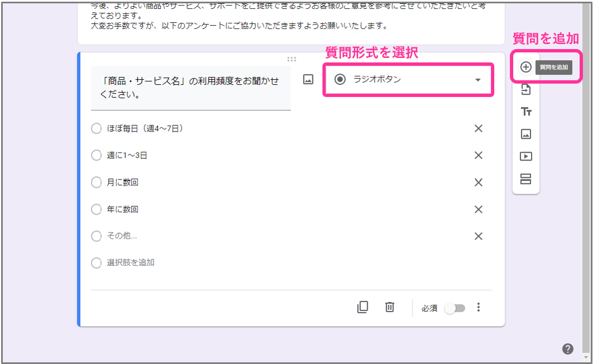This screenshot has width=593, height=364.
Task: Click 選択肢を追加 to add an option
Action: tap(131, 263)
